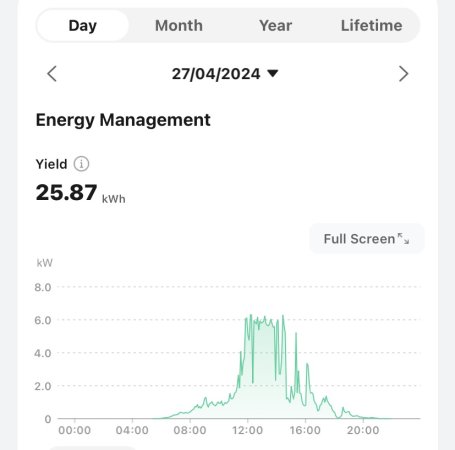Switch to the Month tab

179,26
